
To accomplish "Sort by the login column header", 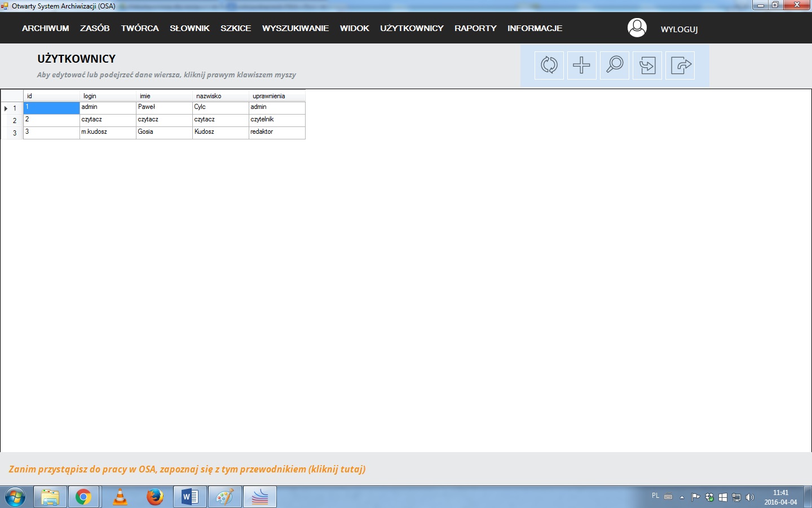I will pyautogui.click(x=108, y=96).
